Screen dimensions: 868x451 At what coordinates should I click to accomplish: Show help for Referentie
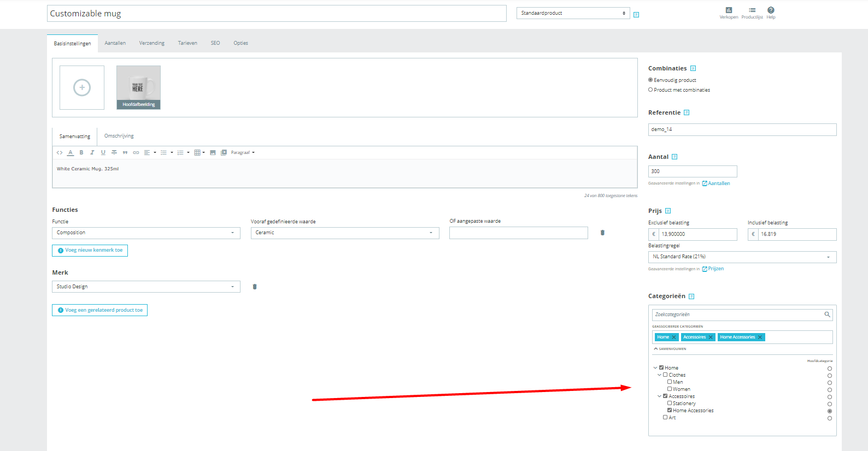tap(687, 112)
